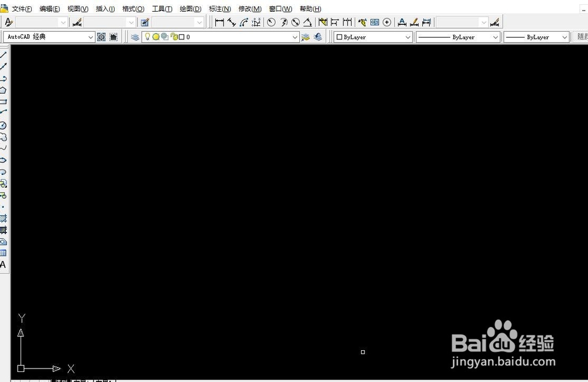
Task: Open the ByLayer color dropdown
Action: (373, 37)
